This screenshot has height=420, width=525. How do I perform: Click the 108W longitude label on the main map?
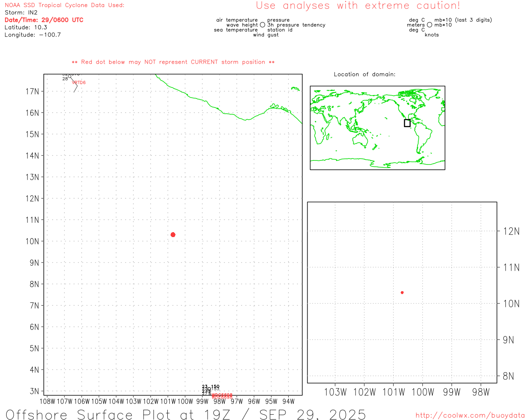point(48,402)
